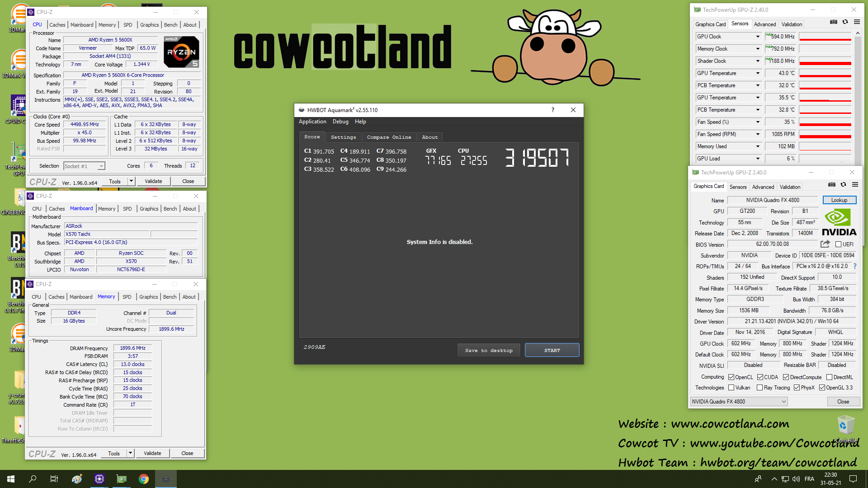Open notification center on taskbar
Screen dimensions: 868x488
pyautogui.click(x=853, y=479)
